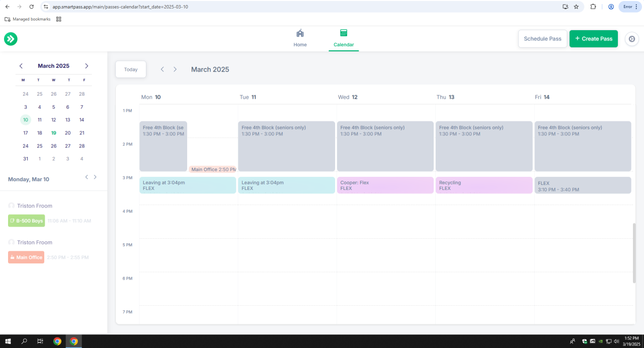Open Friday's Free 4th Block event

click(583, 146)
